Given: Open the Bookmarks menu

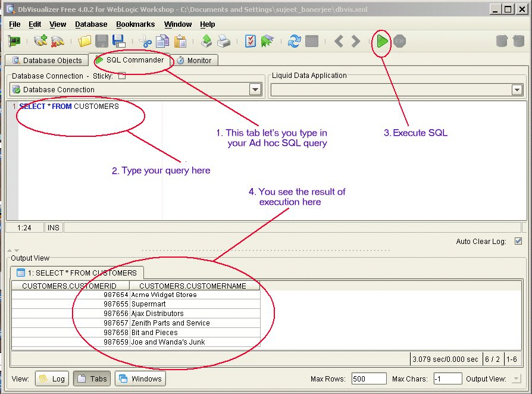Looking at the screenshot, I should pyautogui.click(x=135, y=24).
